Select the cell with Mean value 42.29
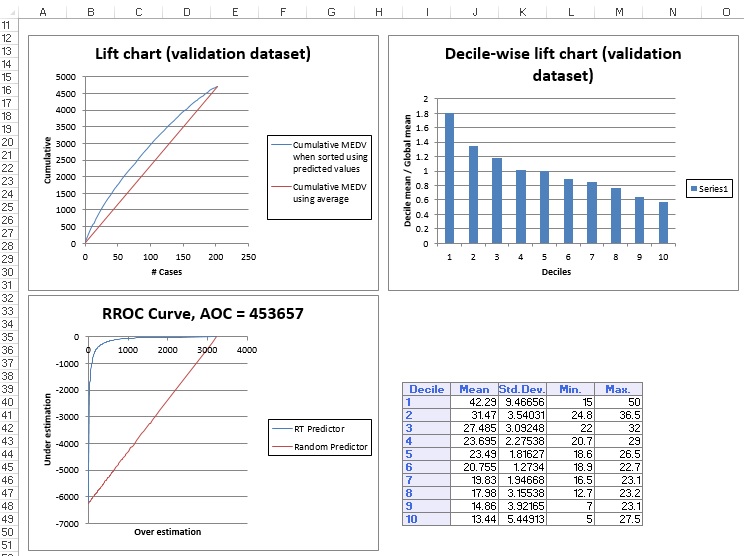744x556 pixels. click(472, 401)
